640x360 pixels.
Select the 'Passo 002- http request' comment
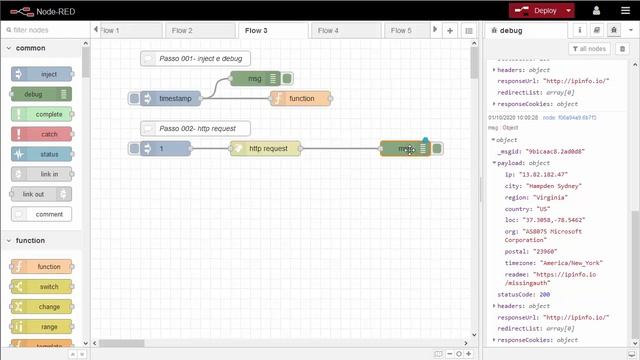(195, 128)
